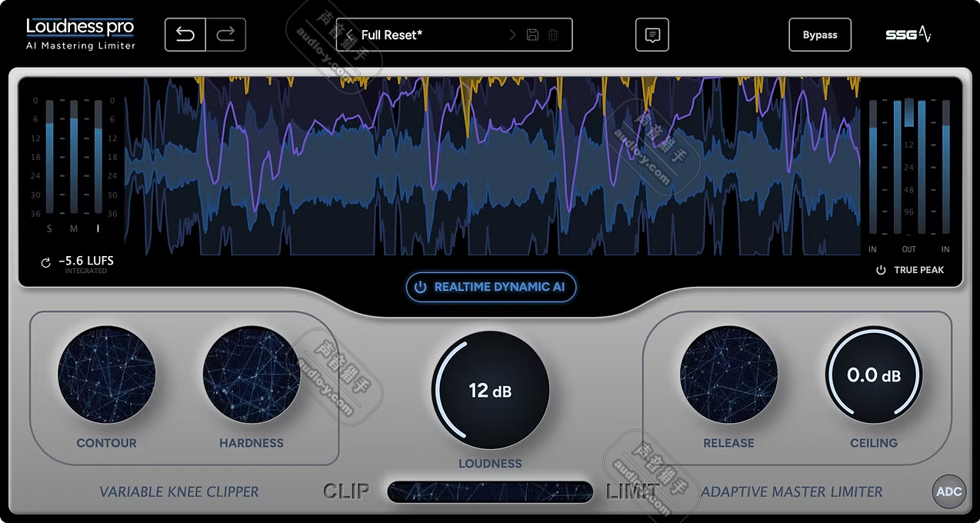Toggle the Bypass button

(x=820, y=35)
